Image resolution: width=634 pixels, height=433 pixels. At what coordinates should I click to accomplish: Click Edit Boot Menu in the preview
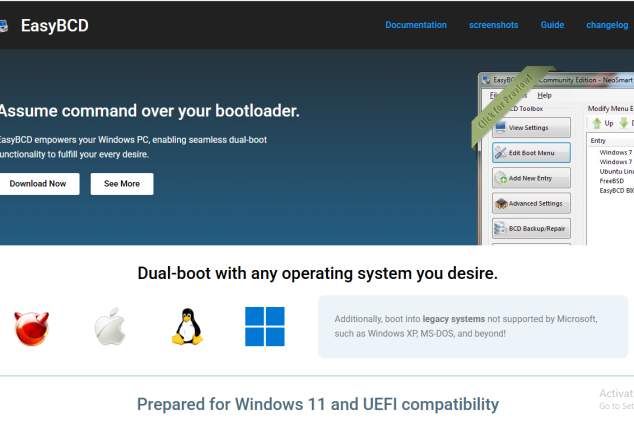531,153
